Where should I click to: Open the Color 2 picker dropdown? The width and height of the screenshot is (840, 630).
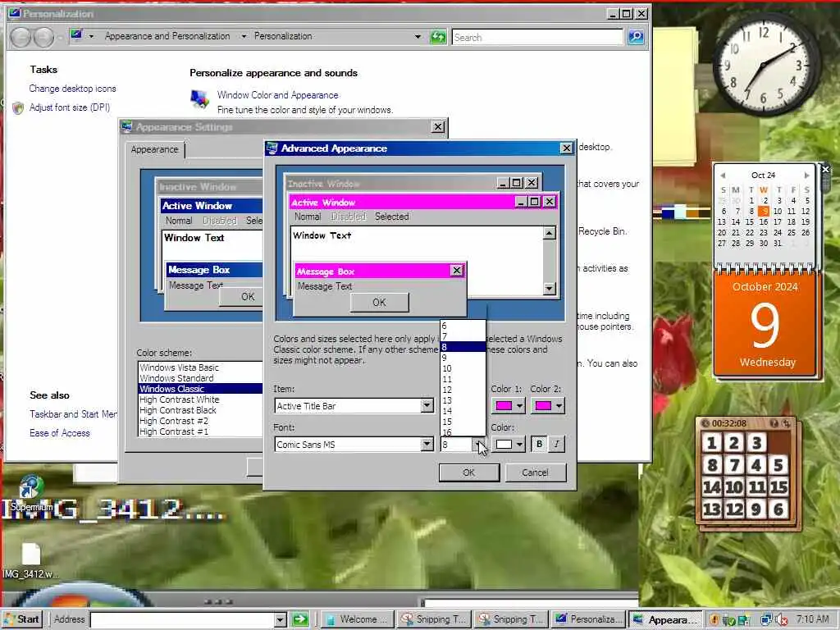point(548,405)
